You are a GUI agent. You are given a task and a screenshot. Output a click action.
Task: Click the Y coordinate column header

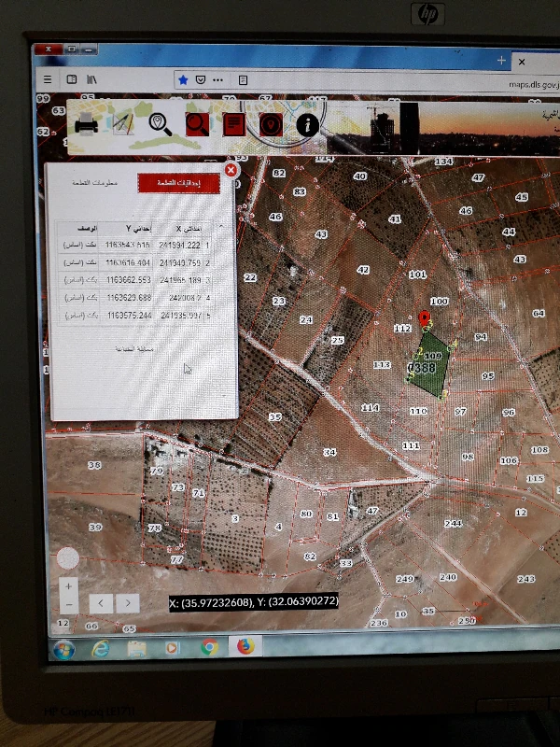138,229
